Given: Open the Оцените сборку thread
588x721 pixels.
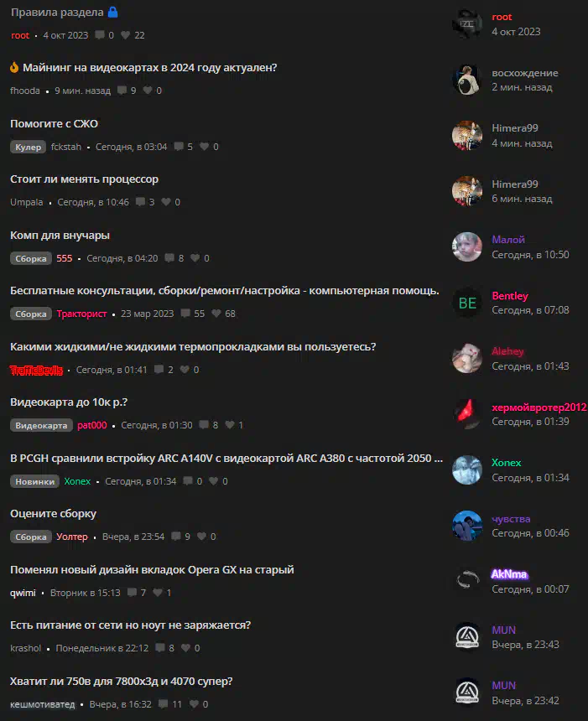Looking at the screenshot, I should click(x=54, y=514).
